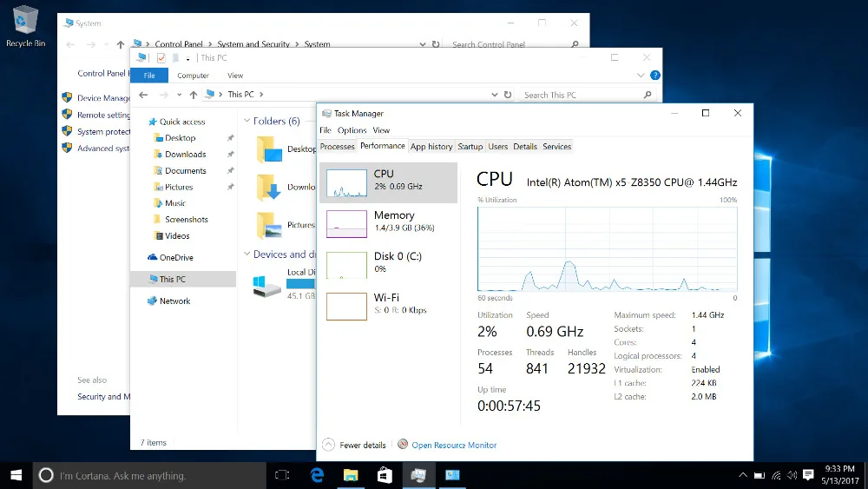This screenshot has width=868, height=489.
Task: Launch Microsoft Edge from the taskbar
Action: click(317, 475)
